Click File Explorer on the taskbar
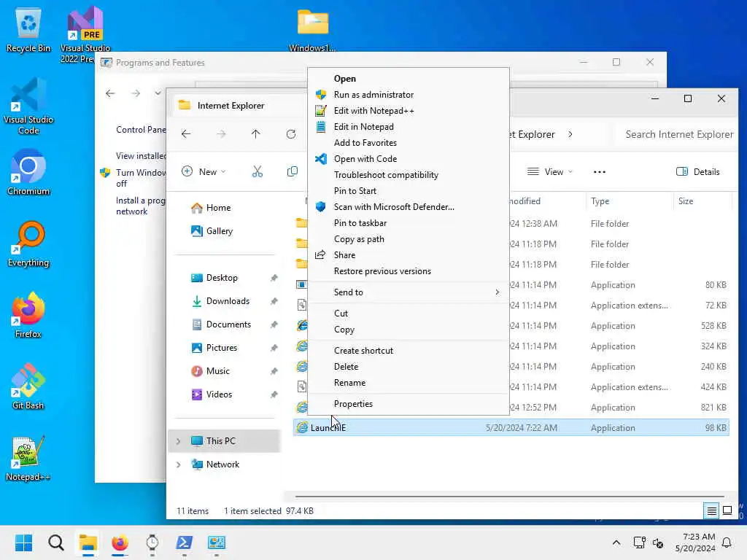 88,542
